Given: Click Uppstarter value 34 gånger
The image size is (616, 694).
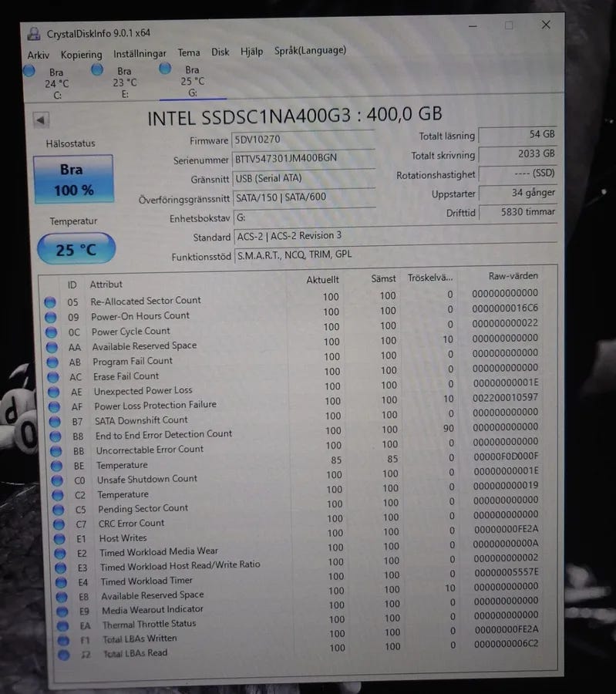Looking at the screenshot, I should click(519, 193).
